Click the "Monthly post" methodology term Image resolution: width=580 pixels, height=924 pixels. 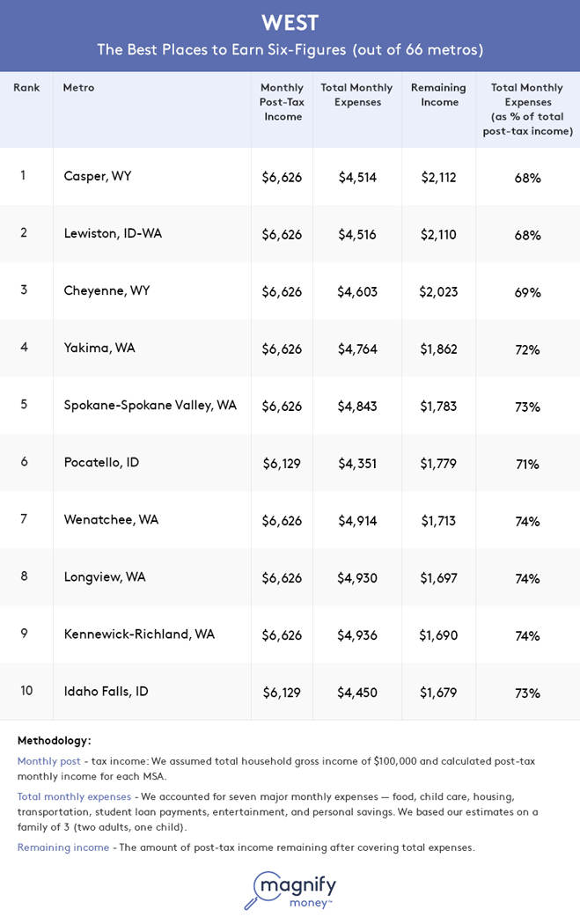click(49, 761)
